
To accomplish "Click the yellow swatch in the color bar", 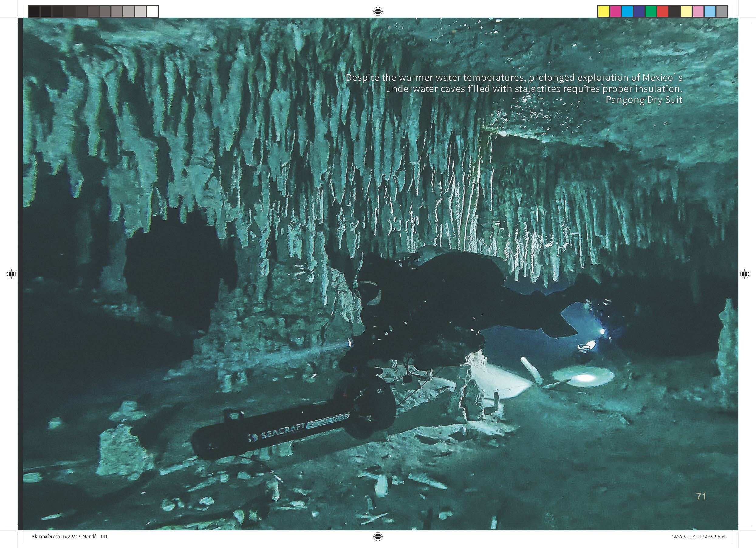I will pos(603,11).
